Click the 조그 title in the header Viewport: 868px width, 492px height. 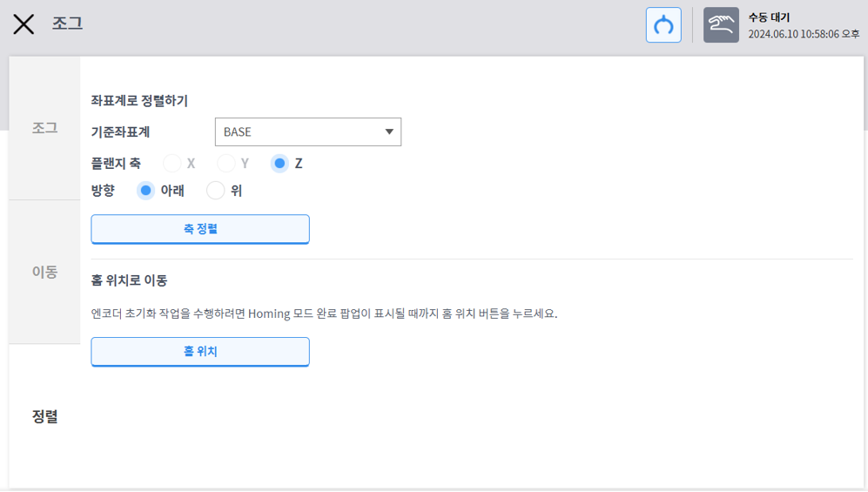(67, 24)
